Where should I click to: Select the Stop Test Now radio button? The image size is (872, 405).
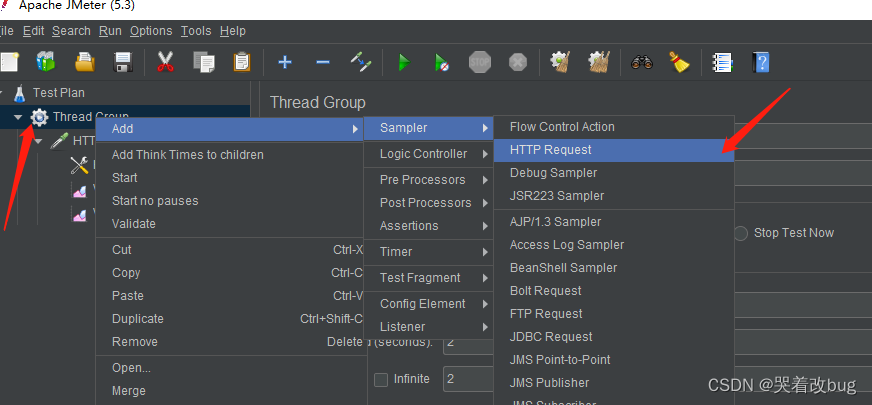[741, 233]
